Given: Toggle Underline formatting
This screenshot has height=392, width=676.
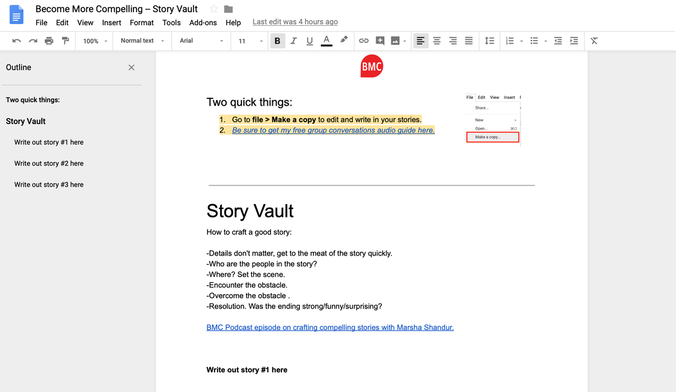Looking at the screenshot, I should pos(310,41).
